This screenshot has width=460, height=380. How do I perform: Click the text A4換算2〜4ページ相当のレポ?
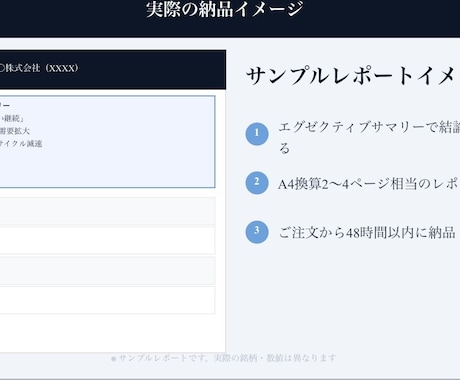368,184
